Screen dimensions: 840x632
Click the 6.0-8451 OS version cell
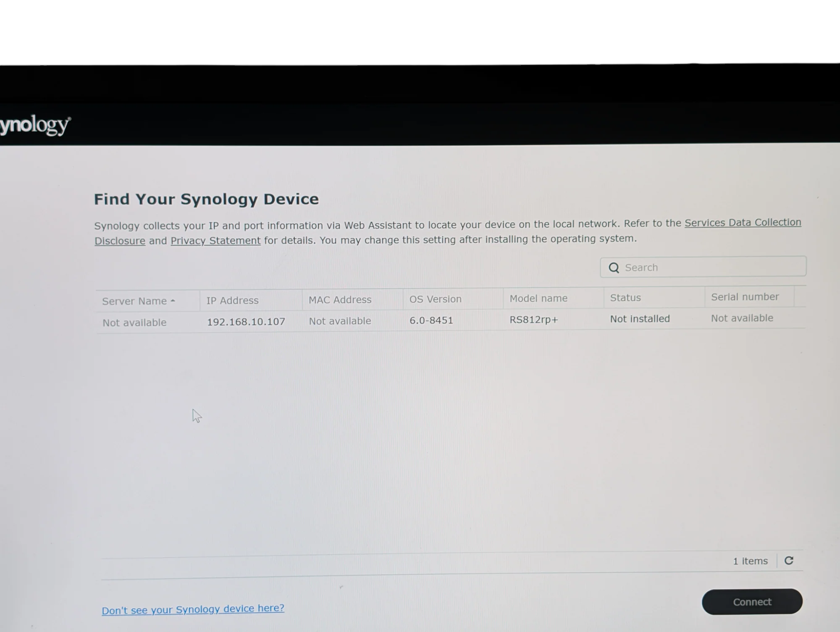pos(431,320)
